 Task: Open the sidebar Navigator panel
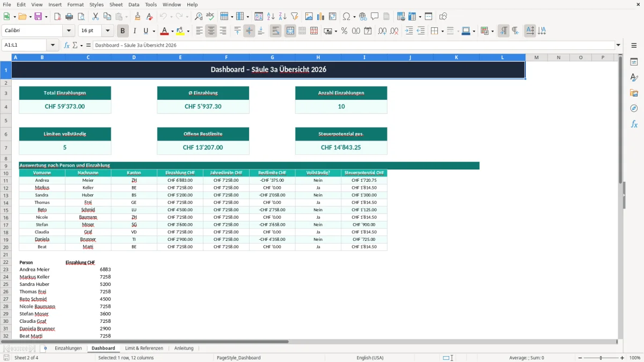point(634,108)
